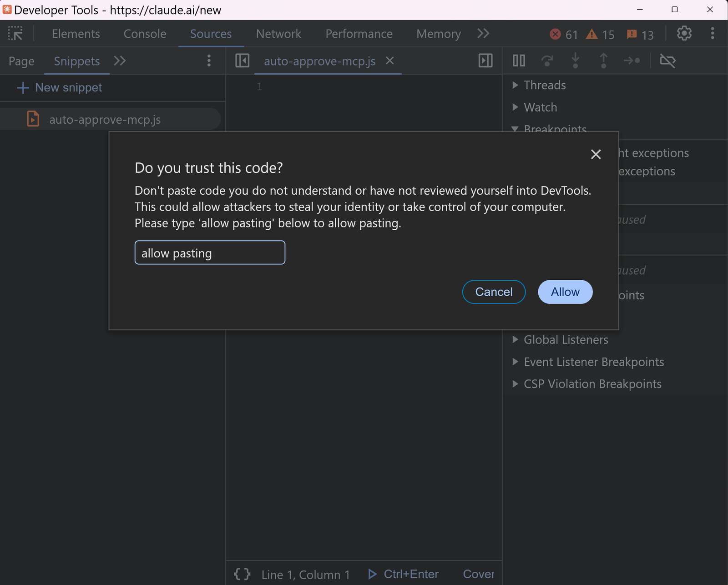Switch to the Console tab
Screen dimensions: 728x585
coord(145,34)
